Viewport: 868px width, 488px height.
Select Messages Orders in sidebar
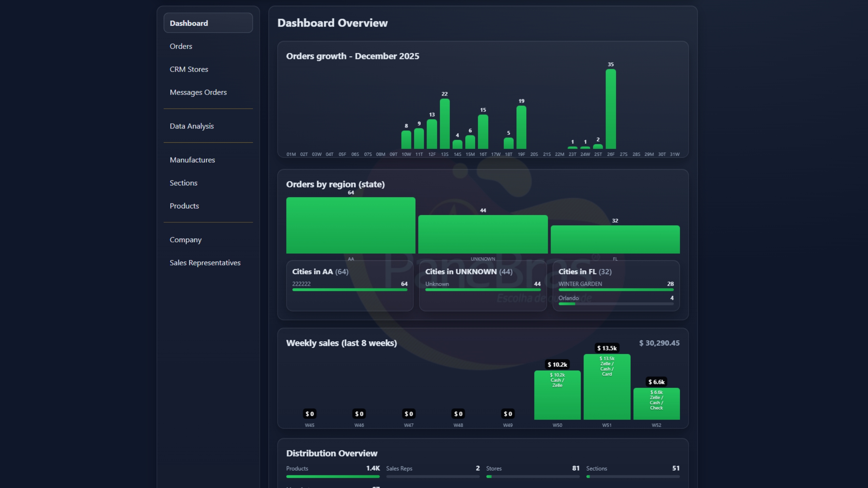tap(198, 92)
